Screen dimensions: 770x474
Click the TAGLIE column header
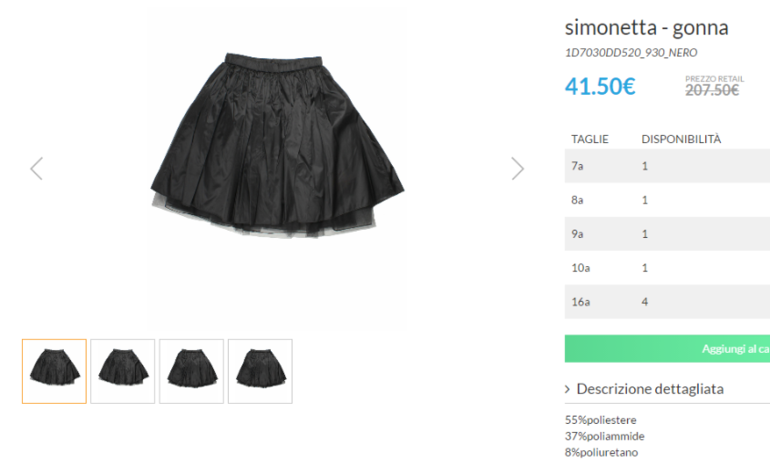[x=590, y=139]
